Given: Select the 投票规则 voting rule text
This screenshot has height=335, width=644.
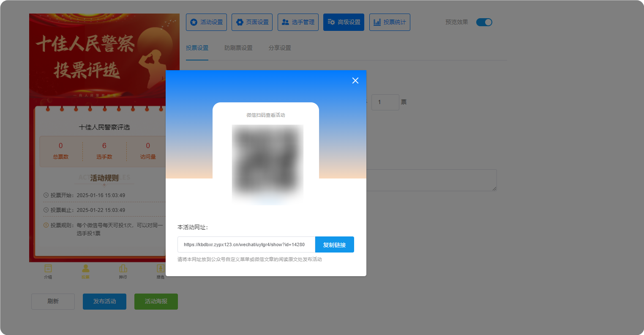Looking at the screenshot, I should point(103,229).
